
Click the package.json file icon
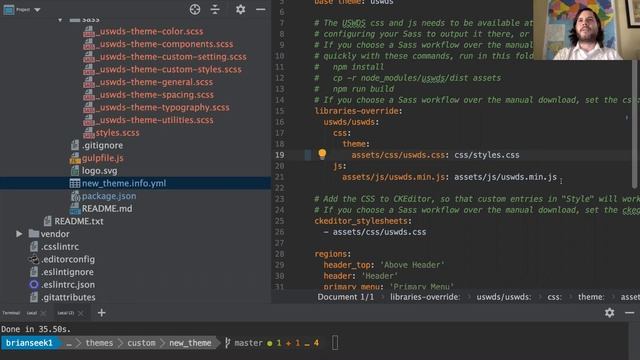click(x=75, y=196)
